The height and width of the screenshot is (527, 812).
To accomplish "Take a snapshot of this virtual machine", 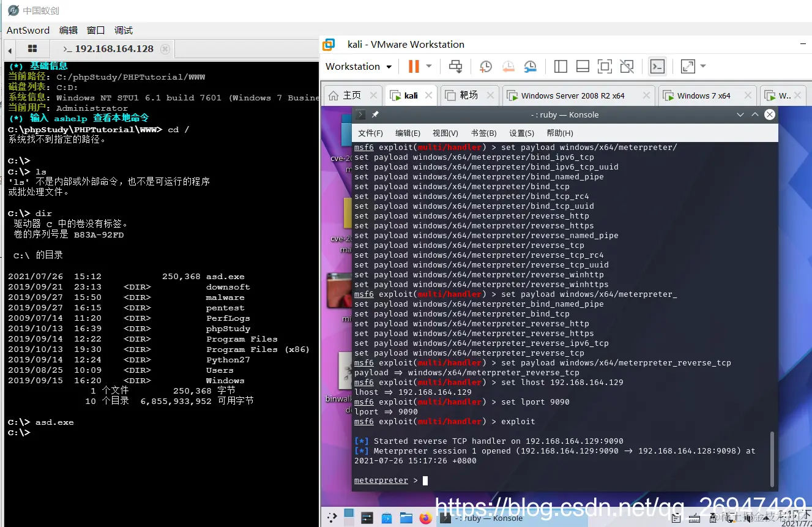I will tap(486, 66).
